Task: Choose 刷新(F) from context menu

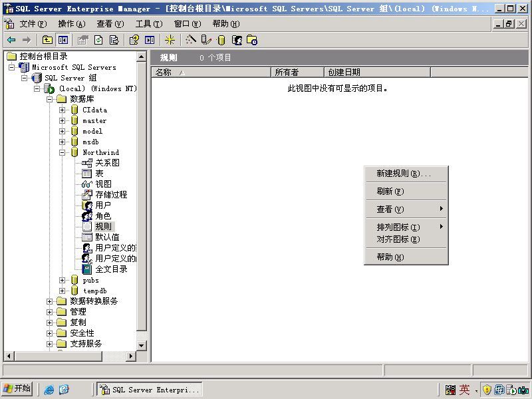Action: point(406,192)
